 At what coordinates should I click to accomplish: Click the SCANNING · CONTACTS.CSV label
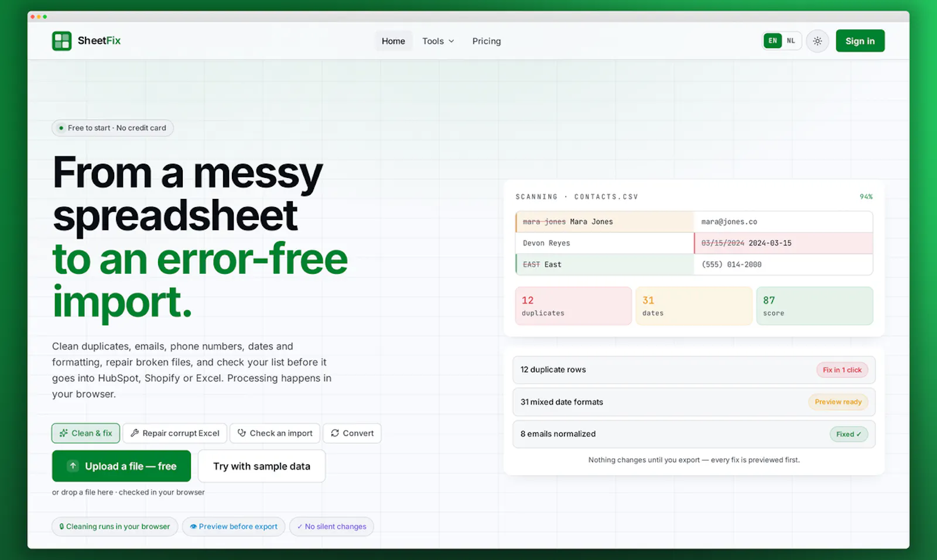click(x=577, y=197)
